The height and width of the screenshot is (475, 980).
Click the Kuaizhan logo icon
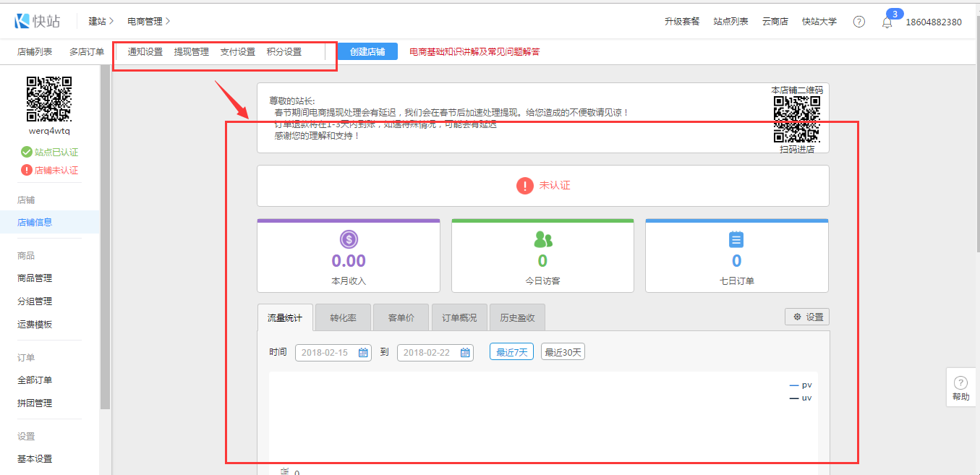click(x=22, y=21)
